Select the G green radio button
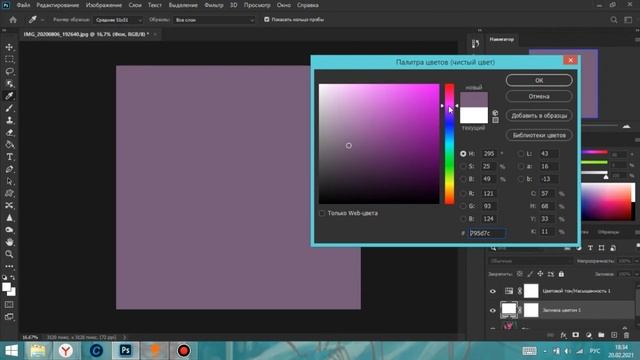This screenshot has width=640, height=360. point(463,206)
